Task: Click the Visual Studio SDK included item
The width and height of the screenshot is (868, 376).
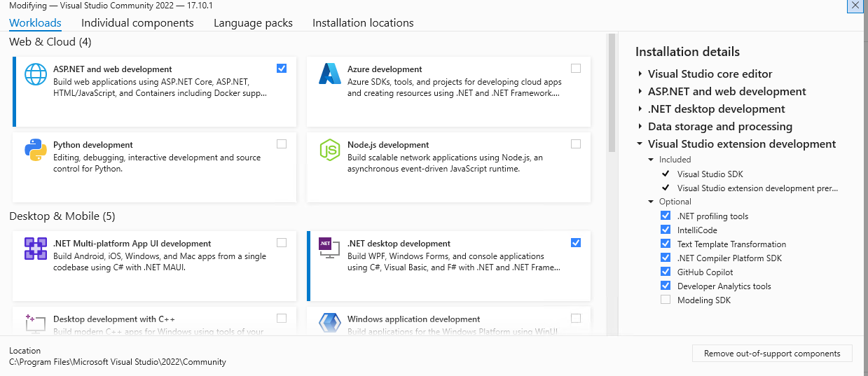Action: click(710, 174)
